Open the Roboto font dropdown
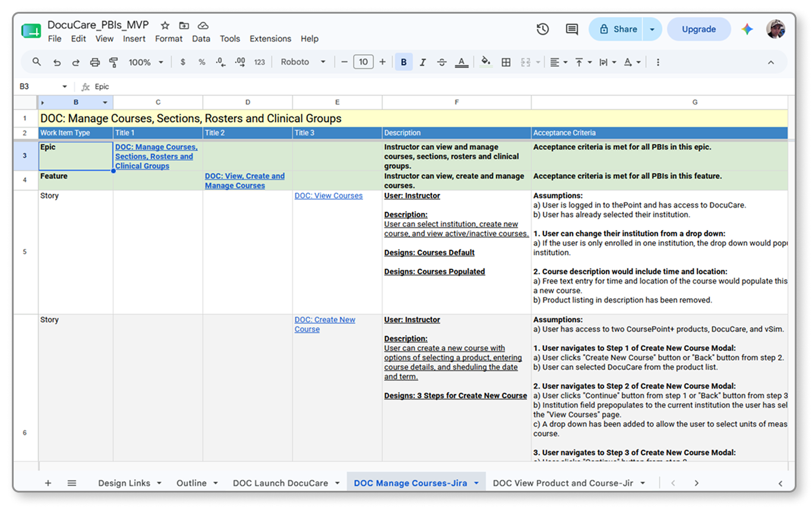 (x=303, y=62)
